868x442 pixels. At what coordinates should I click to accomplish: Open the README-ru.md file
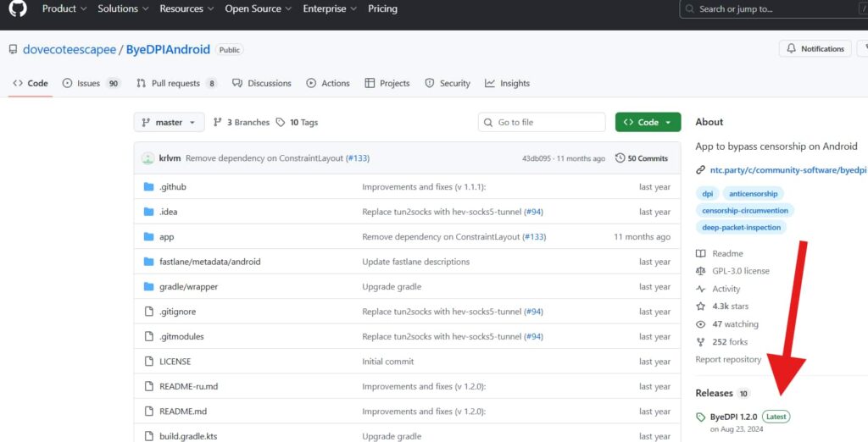189,386
